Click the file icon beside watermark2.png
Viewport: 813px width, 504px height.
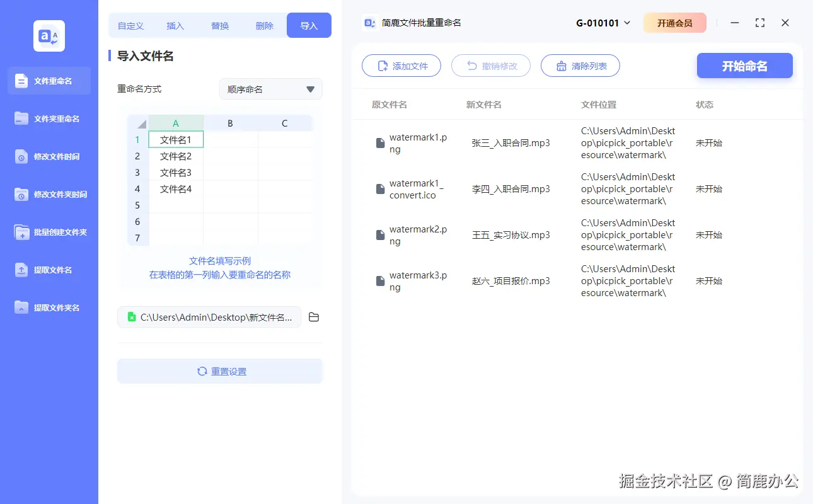pos(380,235)
